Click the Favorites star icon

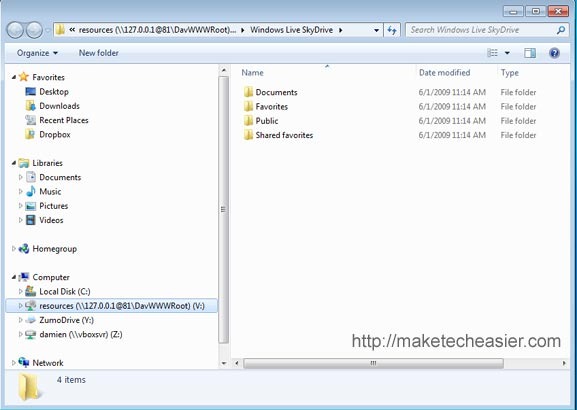tap(24, 77)
